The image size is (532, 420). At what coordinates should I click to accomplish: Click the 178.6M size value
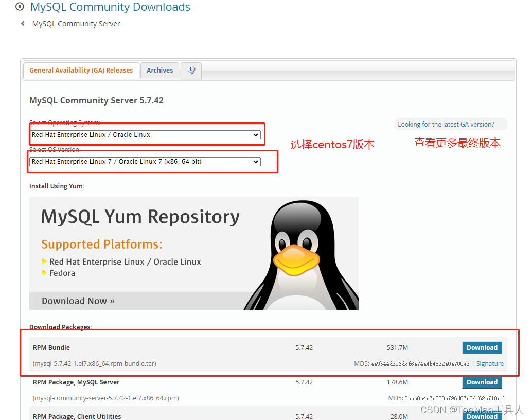[x=397, y=382]
